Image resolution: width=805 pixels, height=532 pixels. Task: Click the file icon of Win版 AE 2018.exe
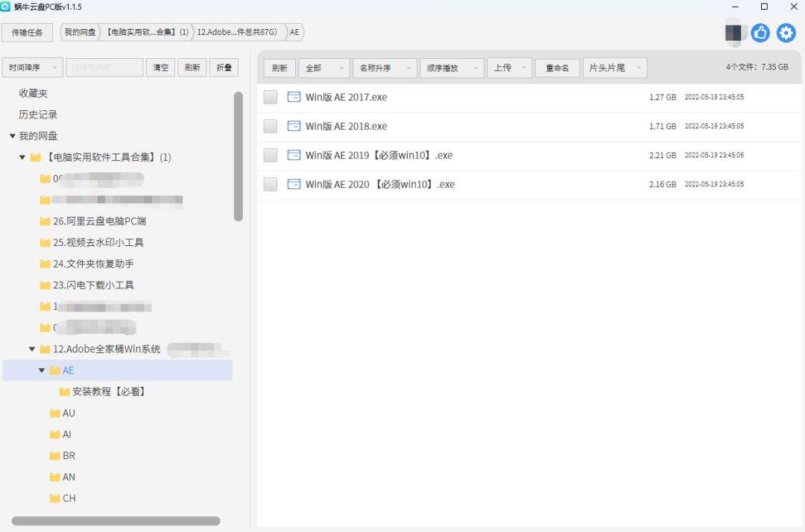pos(294,126)
